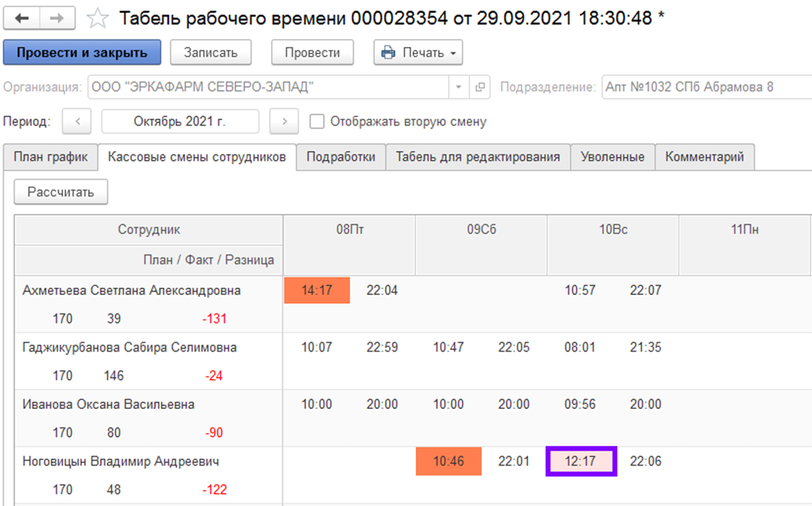The image size is (812, 506).
Task: Open the organization field link icon
Action: coord(480,87)
